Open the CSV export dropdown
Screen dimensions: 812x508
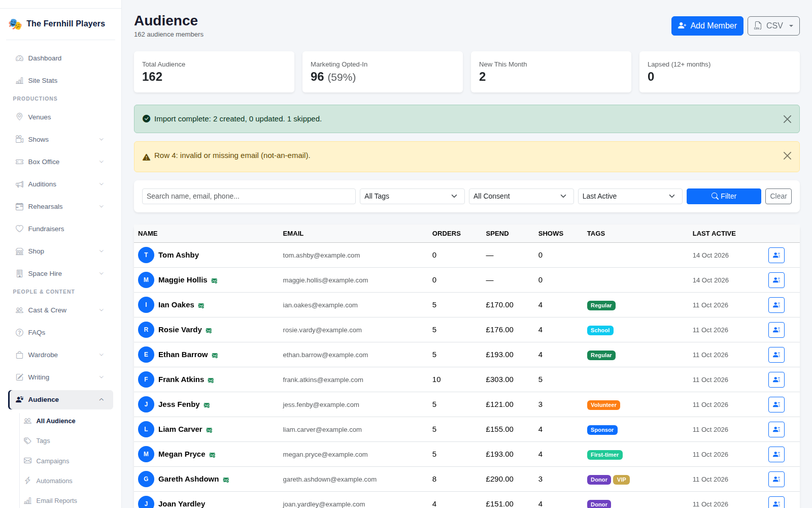773,26
